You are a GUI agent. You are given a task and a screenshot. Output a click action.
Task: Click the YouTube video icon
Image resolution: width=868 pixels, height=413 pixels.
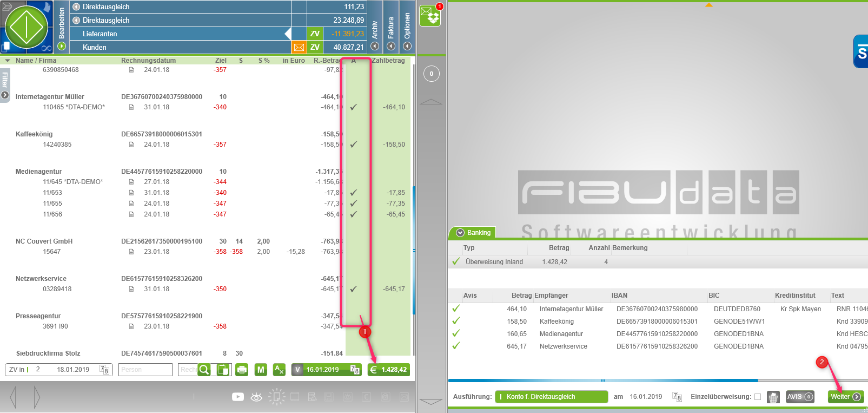(x=238, y=397)
